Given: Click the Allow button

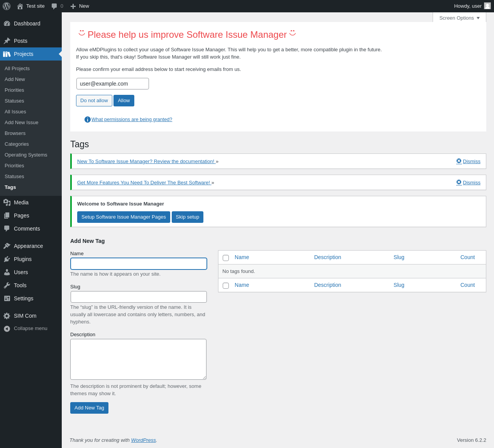Looking at the screenshot, I should 124,101.
